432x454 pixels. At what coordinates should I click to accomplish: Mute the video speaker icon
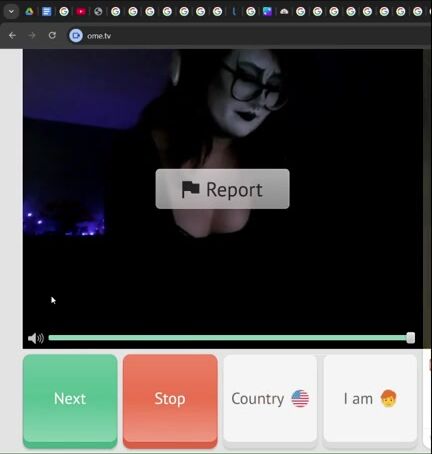pos(36,338)
